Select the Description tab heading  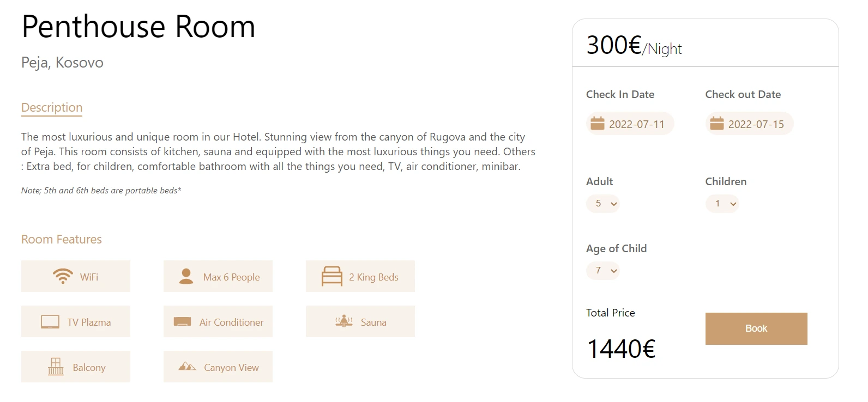coord(52,107)
